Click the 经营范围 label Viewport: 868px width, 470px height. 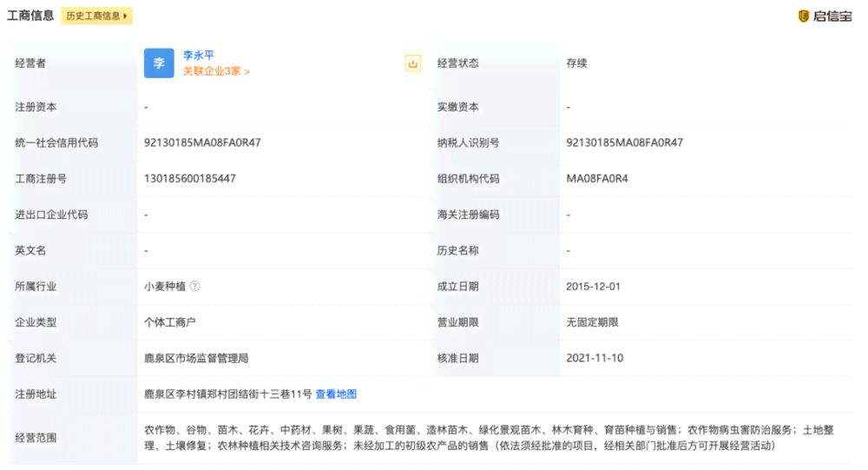[36, 438]
